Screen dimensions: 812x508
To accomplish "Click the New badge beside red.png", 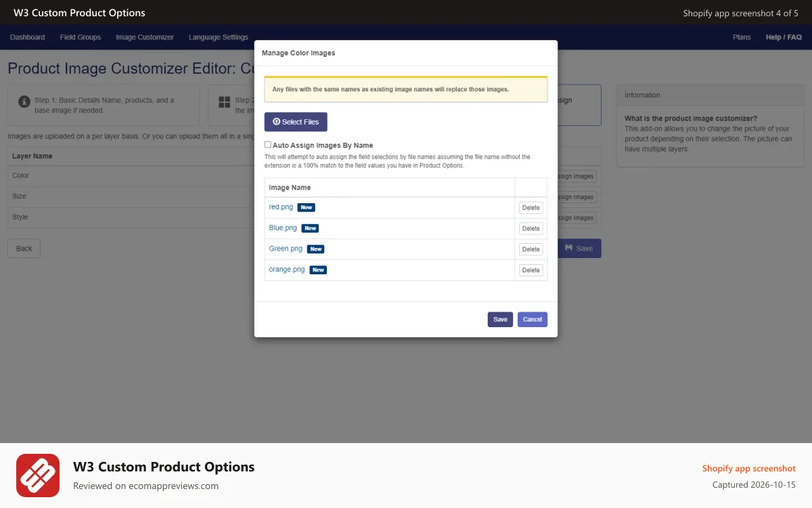I will click(307, 208).
